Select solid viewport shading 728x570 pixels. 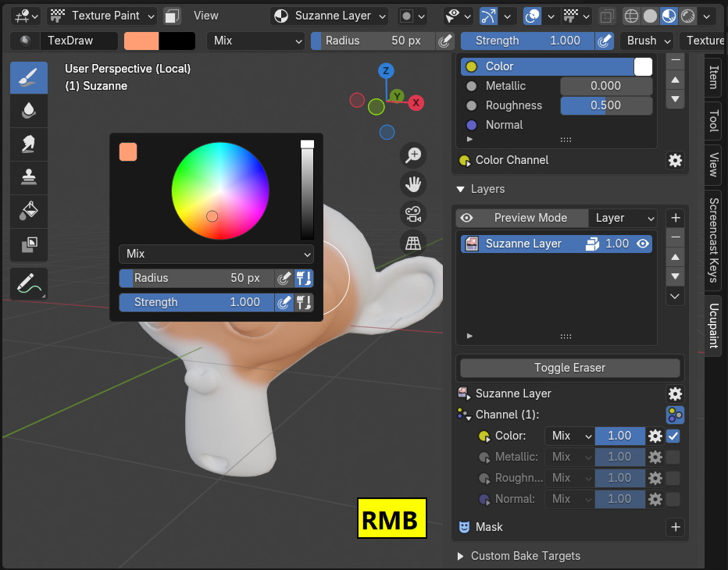coord(650,16)
